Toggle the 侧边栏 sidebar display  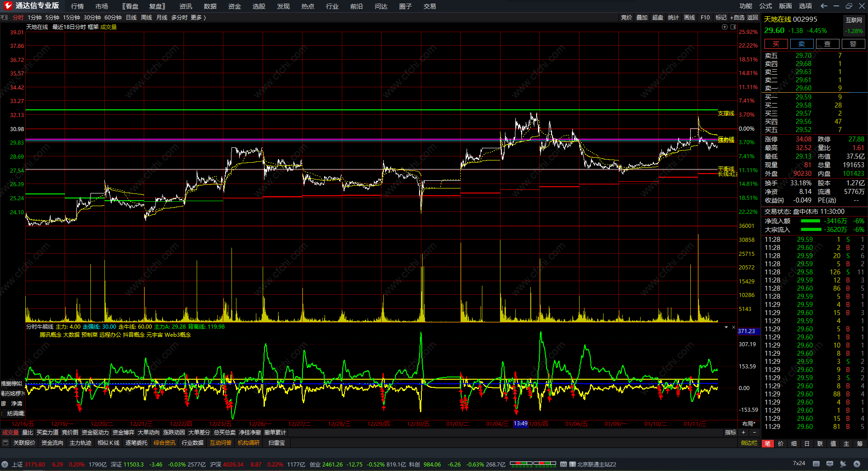749,443
